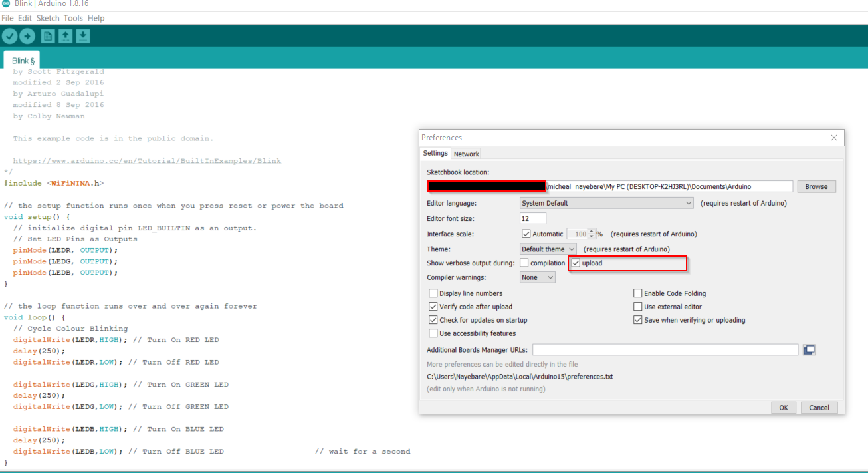
Task: Change Compiler warnings using its dropdown
Action: pos(549,277)
